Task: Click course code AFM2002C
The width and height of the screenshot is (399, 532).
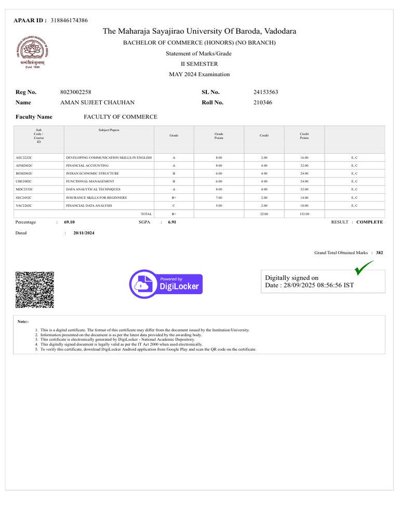Action: (24, 166)
